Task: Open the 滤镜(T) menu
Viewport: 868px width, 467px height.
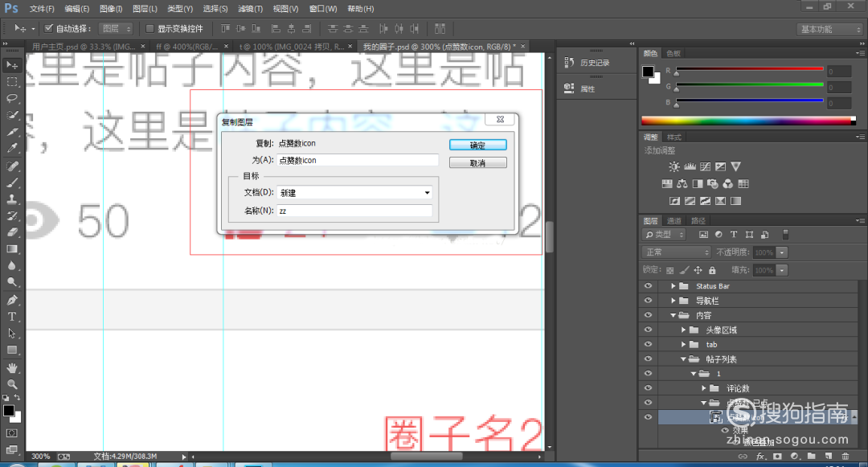Action: coord(250,9)
